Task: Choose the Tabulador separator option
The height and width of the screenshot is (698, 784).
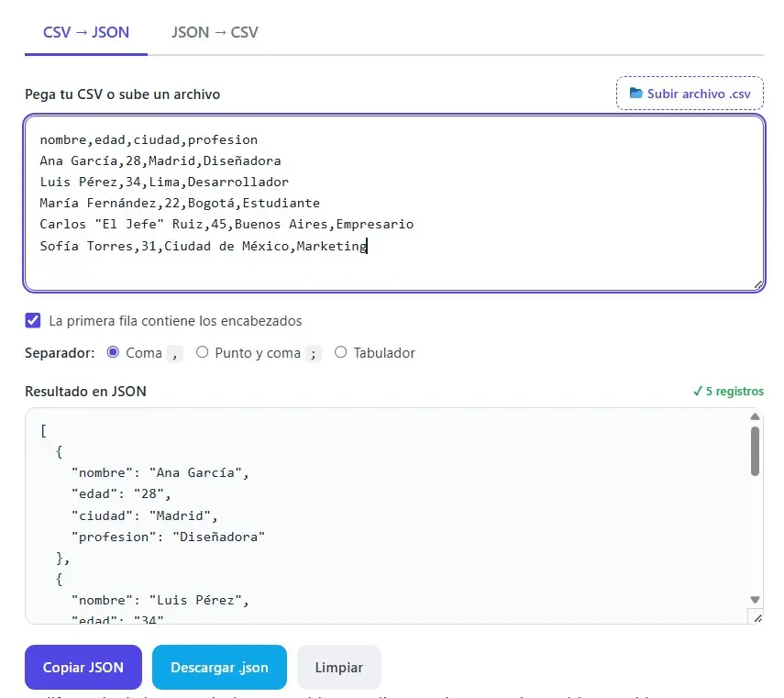Action: (340, 352)
